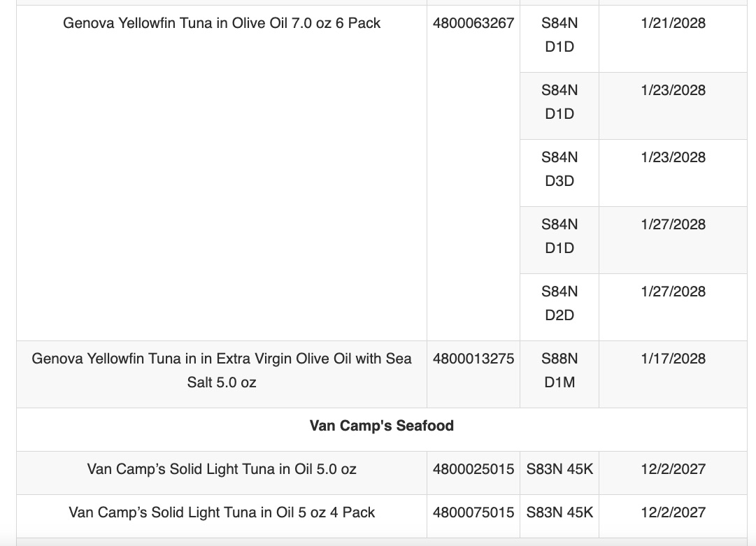Click Van Camp's Solid Light Tuna 5.0 oz

coord(221,469)
